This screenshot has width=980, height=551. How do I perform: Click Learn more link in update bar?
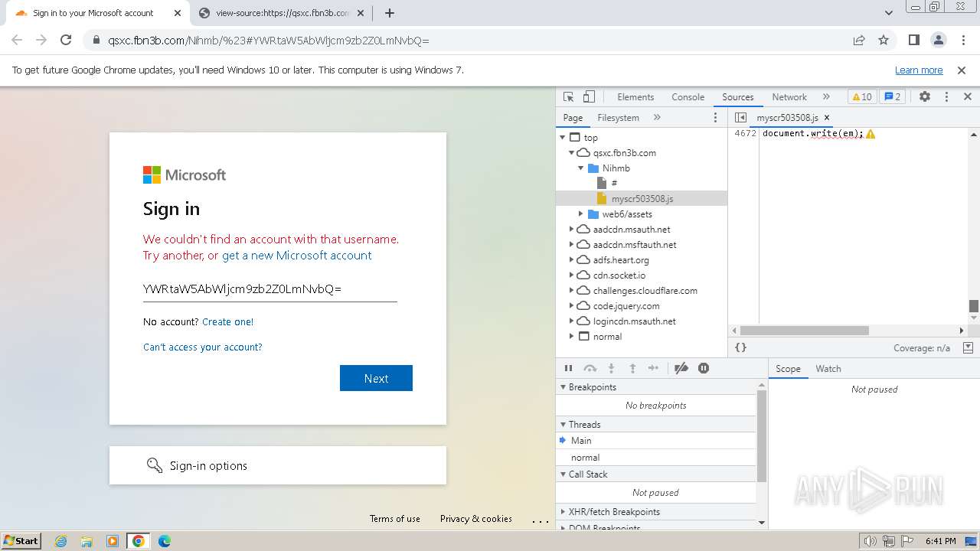[919, 70]
